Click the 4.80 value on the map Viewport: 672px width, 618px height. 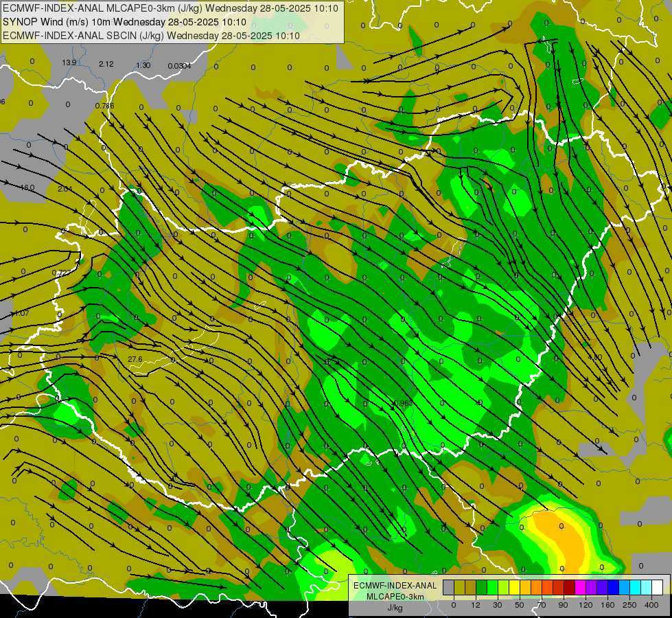(595, 357)
